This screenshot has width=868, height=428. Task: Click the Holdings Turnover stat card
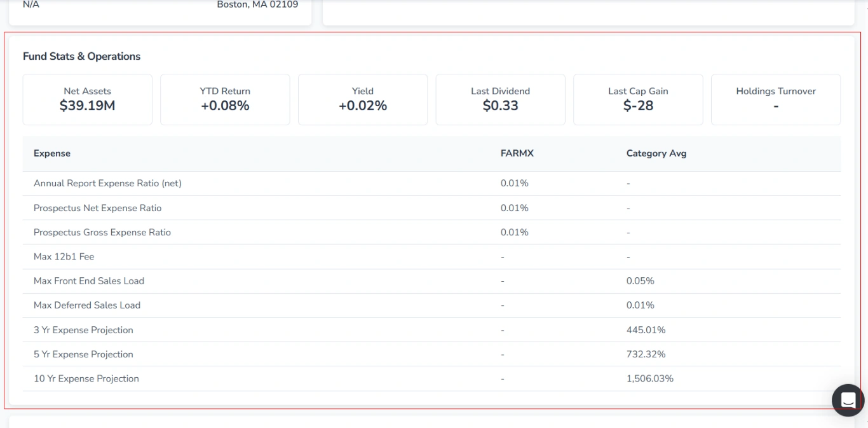click(775, 99)
